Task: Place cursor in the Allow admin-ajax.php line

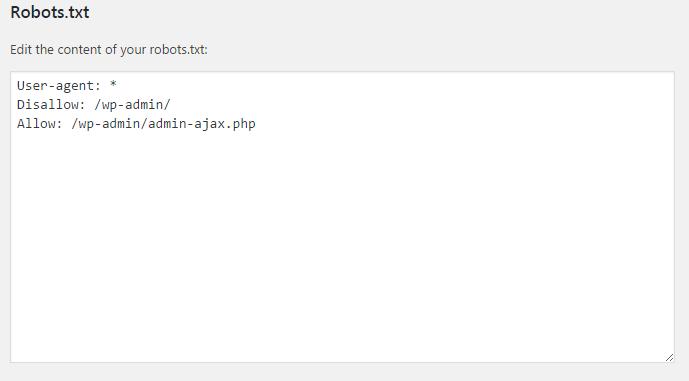Action: pyautogui.click(x=136, y=123)
